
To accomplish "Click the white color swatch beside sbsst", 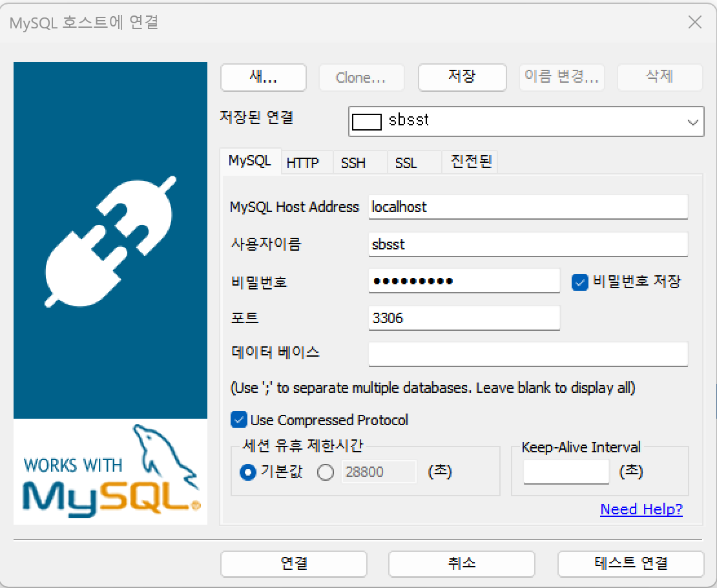I will point(367,121).
